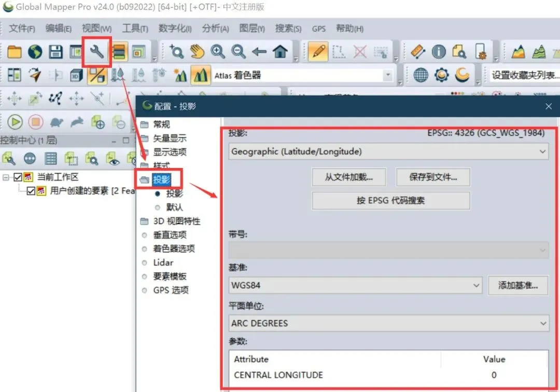Go to previous view arrow icon
This screenshot has width=560, height=392.
pyautogui.click(x=259, y=52)
